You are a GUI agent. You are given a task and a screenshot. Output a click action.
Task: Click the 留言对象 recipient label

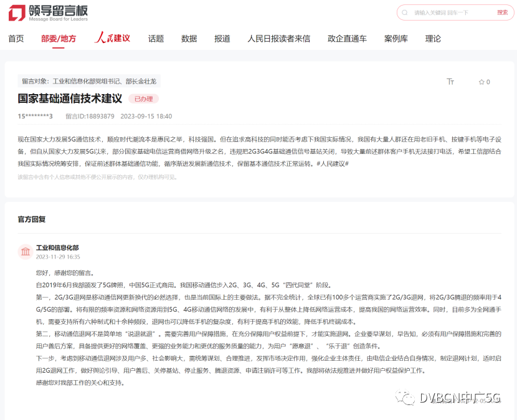(89, 81)
